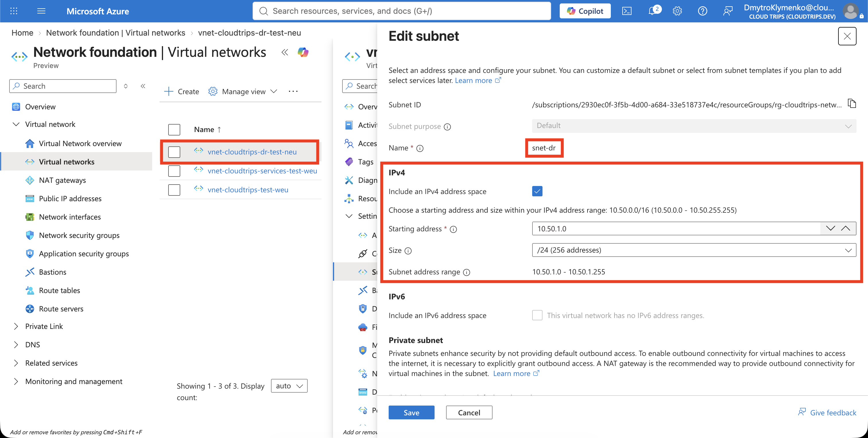
Task: Tick checkbox for vnet-cloudtrips-services-test-weu
Action: click(174, 171)
